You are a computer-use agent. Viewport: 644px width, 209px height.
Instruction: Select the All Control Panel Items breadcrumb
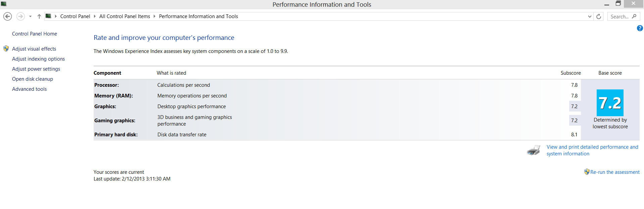click(x=125, y=16)
